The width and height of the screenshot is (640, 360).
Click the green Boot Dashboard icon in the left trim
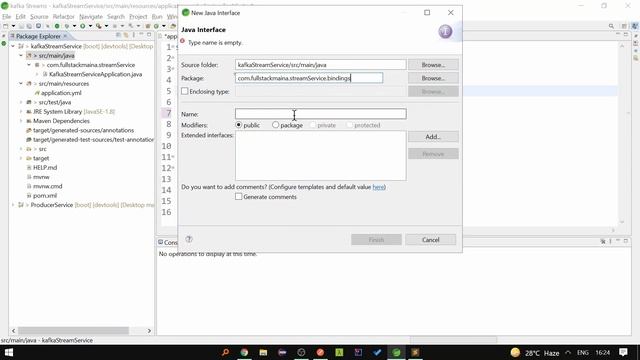click(x=4, y=43)
